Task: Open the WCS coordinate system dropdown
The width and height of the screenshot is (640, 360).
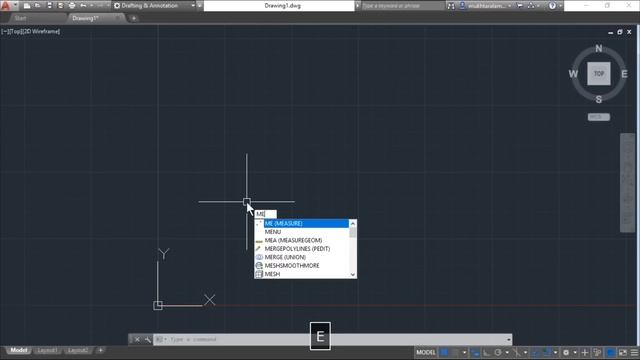Action: [x=599, y=117]
